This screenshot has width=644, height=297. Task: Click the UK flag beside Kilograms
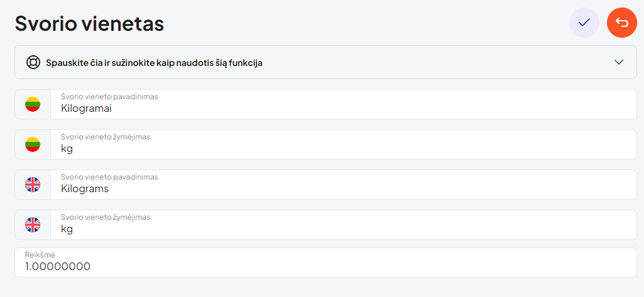click(x=33, y=185)
